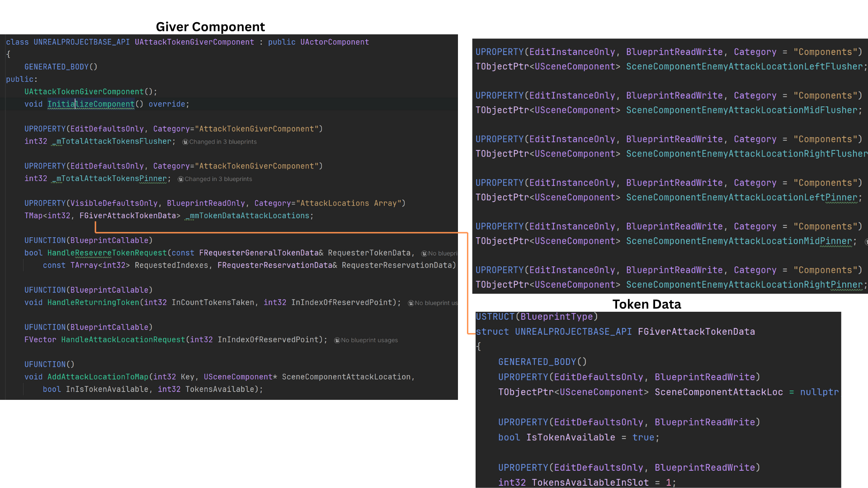Click Unreal icon beside _mTotalAttackTokensFlusher hint
This screenshot has width=868, height=488.
[x=185, y=142]
